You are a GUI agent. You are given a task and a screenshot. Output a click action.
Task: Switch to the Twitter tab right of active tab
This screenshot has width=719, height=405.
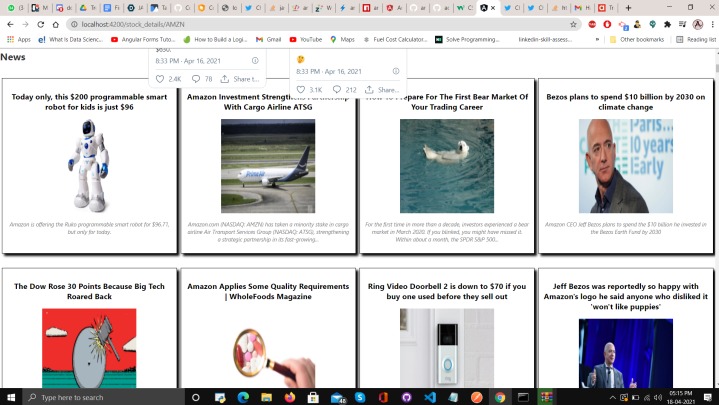(511, 8)
